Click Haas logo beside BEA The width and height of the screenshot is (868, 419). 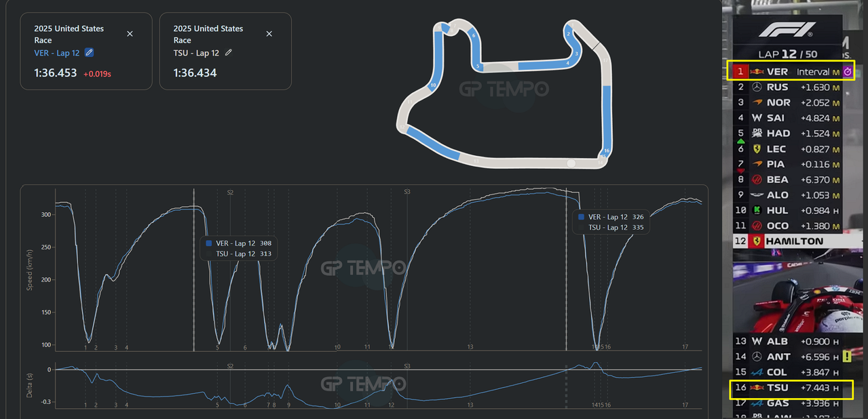757,180
